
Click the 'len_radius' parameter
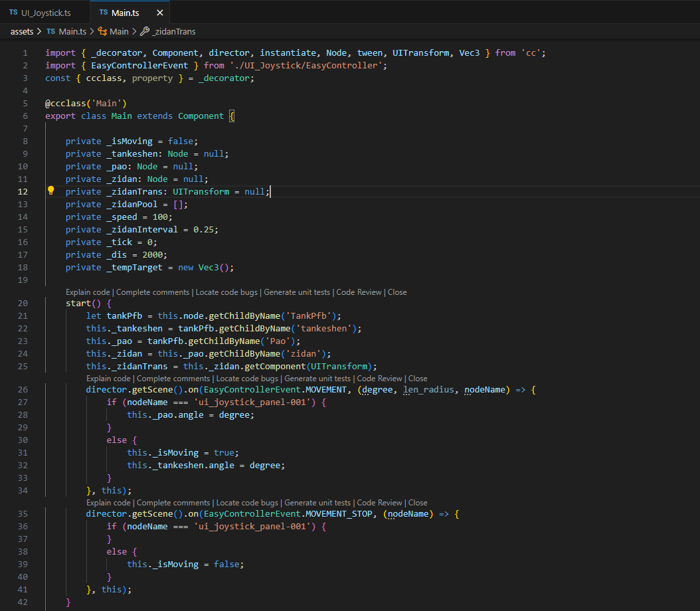[x=428, y=390]
